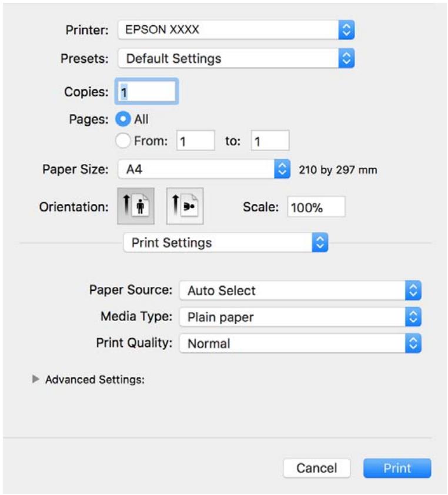Click the 210 by 297 mm text
The width and height of the screenshot is (448, 495).
(338, 170)
